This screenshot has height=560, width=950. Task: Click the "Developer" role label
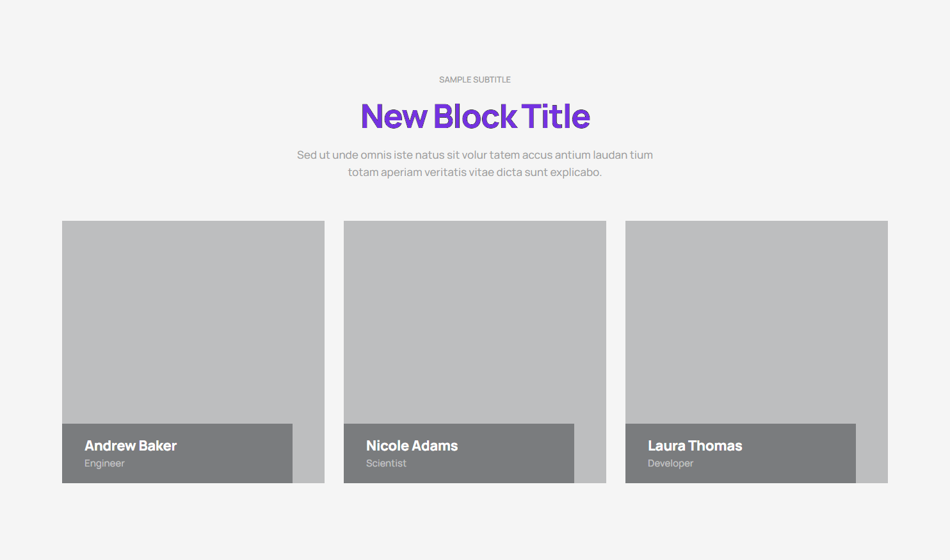pos(670,463)
